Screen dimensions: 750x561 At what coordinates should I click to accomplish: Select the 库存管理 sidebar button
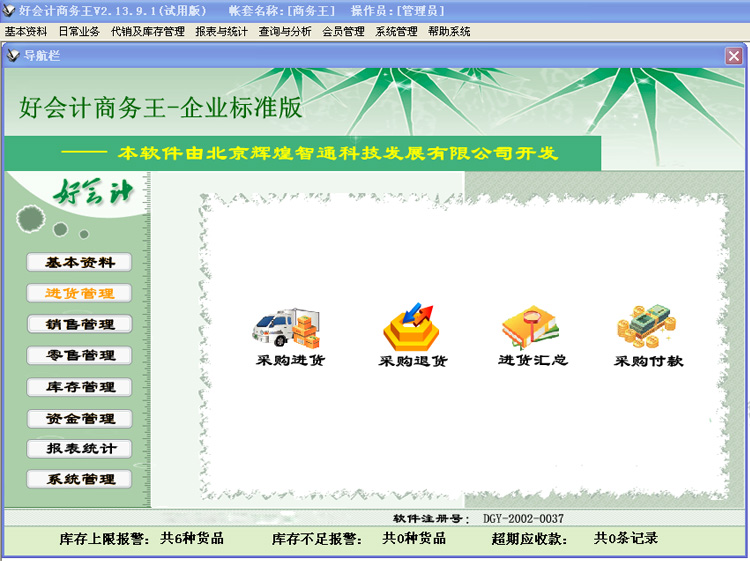point(79,387)
